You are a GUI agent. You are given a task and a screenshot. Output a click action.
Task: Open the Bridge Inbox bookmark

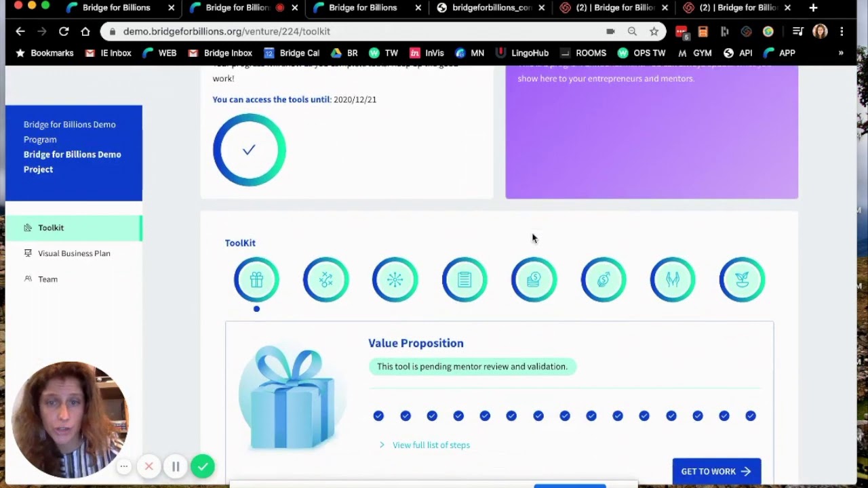coord(220,53)
